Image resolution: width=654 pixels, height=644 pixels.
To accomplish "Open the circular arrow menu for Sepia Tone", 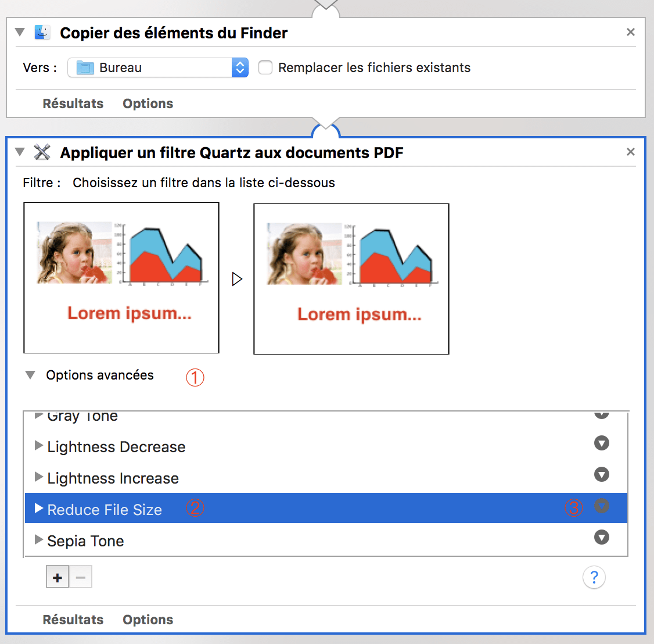I will coord(602,537).
